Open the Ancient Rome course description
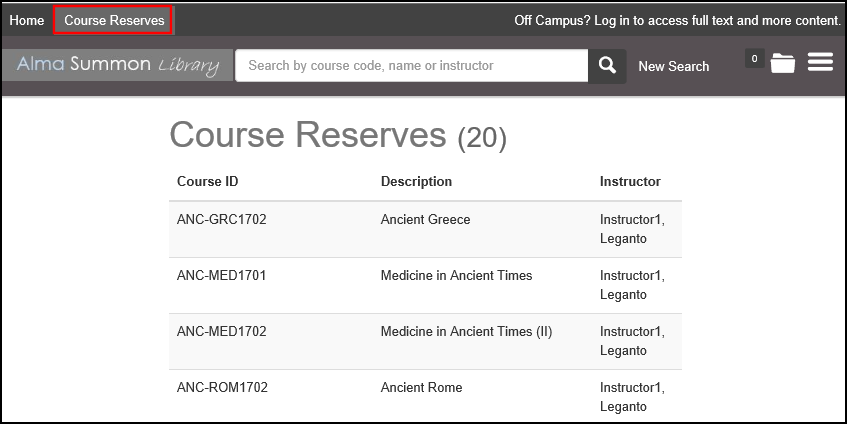 pyautogui.click(x=421, y=387)
